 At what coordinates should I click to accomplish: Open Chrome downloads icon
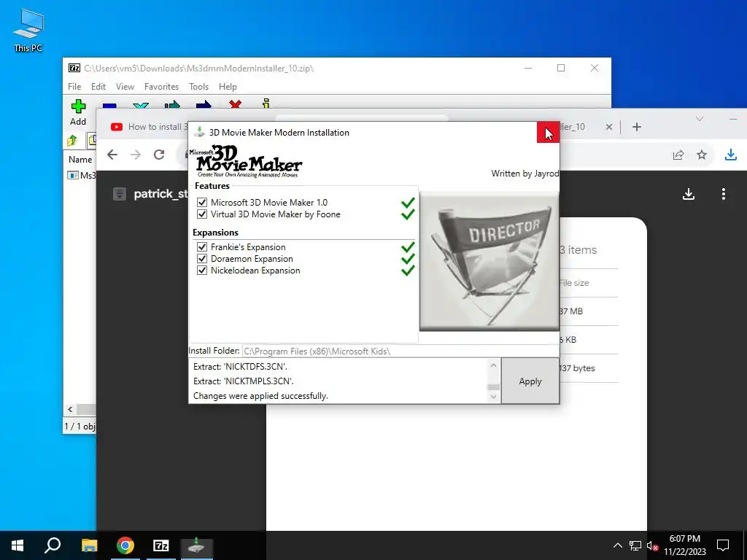pyautogui.click(x=731, y=155)
